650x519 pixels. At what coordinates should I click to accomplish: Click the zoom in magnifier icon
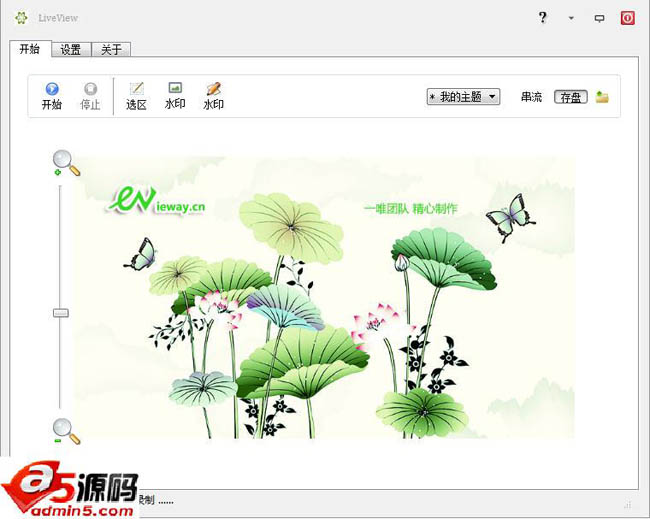(66, 162)
